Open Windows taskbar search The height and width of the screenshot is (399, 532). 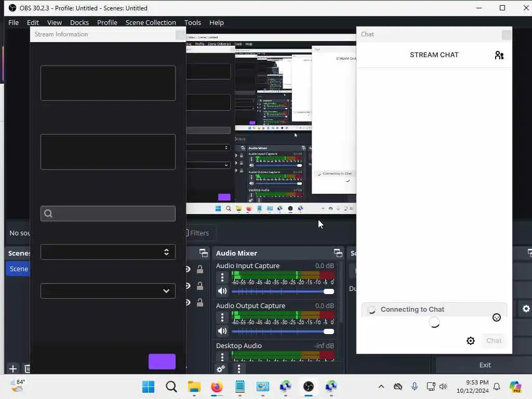coord(171,387)
